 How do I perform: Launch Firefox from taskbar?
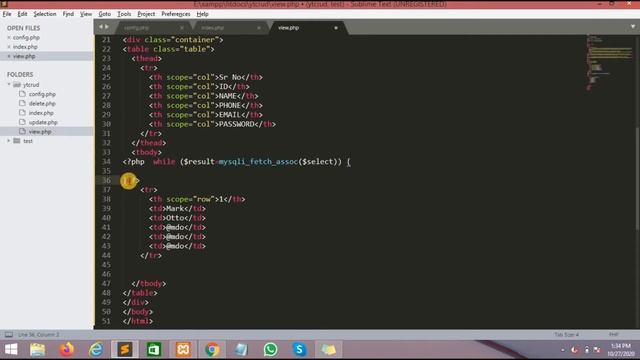67,350
